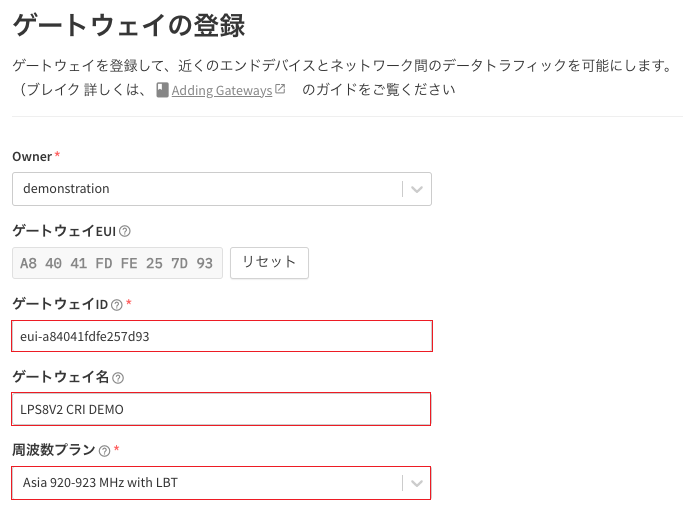Viewport: 683px width, 508px height.
Task: Open the help icon beside 周波数プラン
Action: pos(105,450)
